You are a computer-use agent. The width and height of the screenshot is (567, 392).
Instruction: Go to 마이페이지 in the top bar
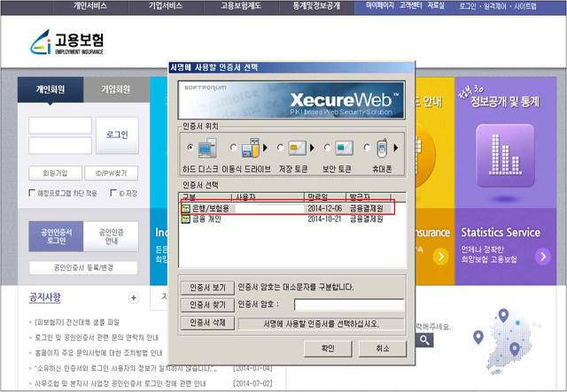(x=380, y=6)
